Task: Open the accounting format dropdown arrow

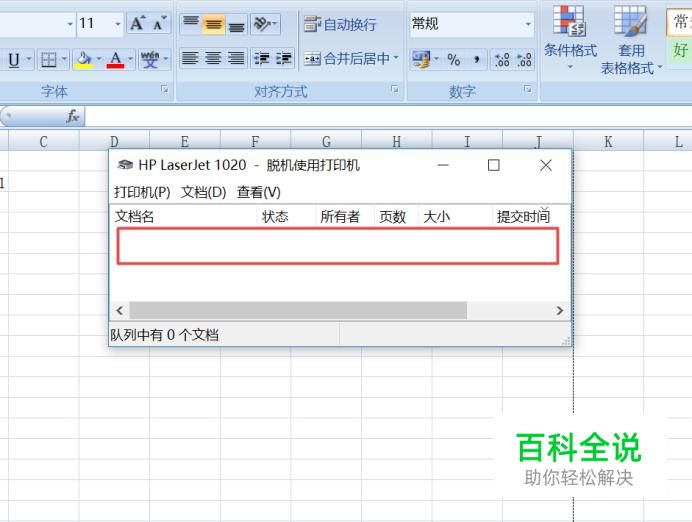Action: click(x=436, y=59)
